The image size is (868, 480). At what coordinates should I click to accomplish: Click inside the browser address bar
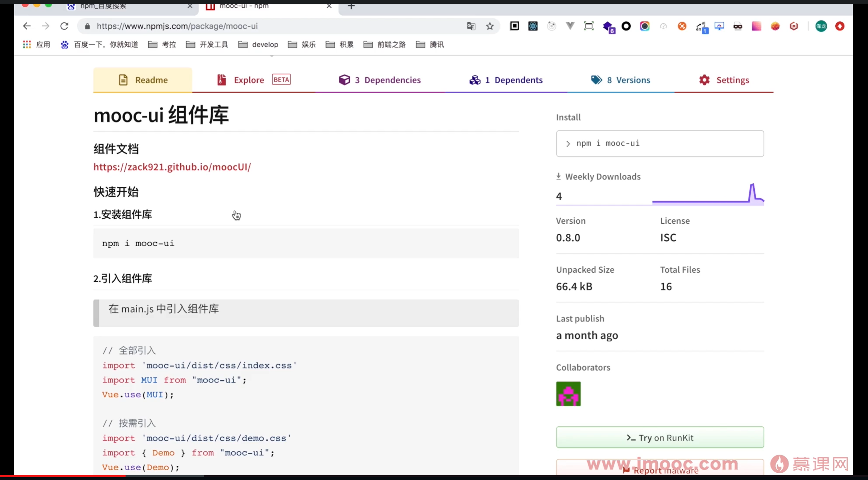click(254, 26)
